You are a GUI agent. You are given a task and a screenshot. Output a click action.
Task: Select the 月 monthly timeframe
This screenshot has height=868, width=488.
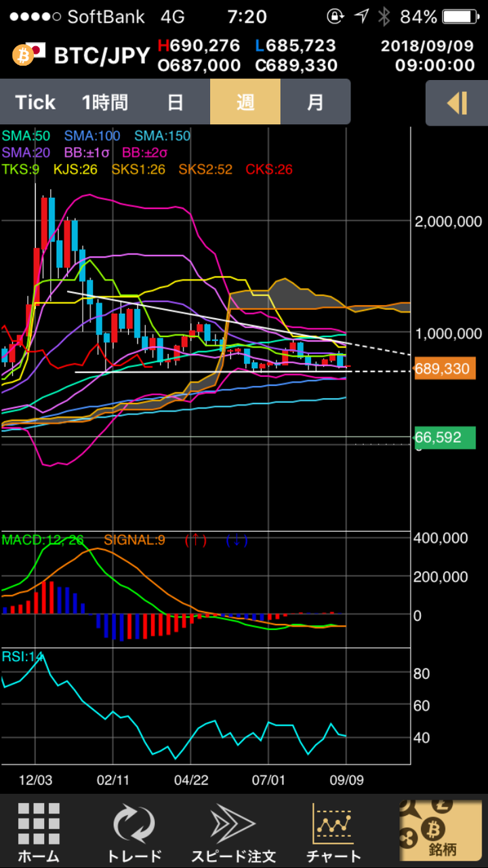pyautogui.click(x=315, y=102)
